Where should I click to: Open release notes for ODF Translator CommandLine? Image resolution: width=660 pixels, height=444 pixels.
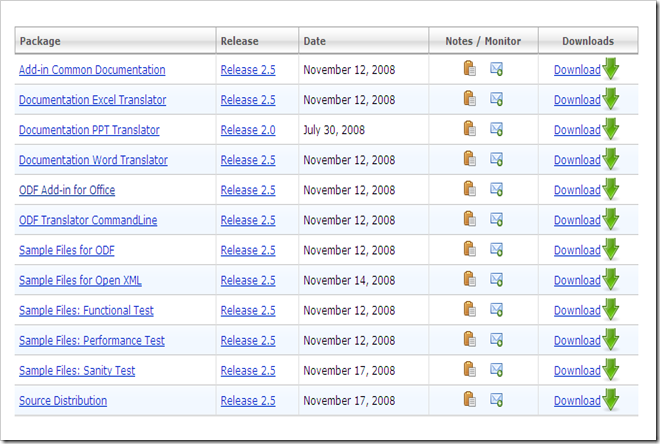click(469, 219)
